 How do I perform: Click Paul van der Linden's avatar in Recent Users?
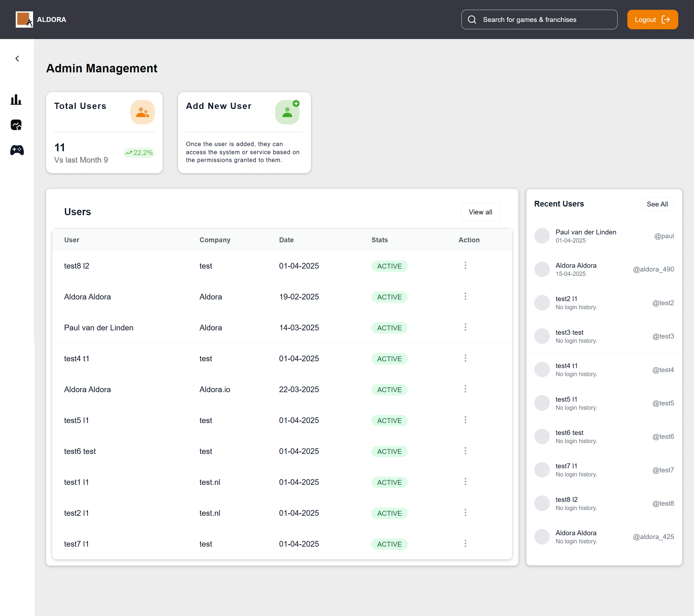pos(542,236)
